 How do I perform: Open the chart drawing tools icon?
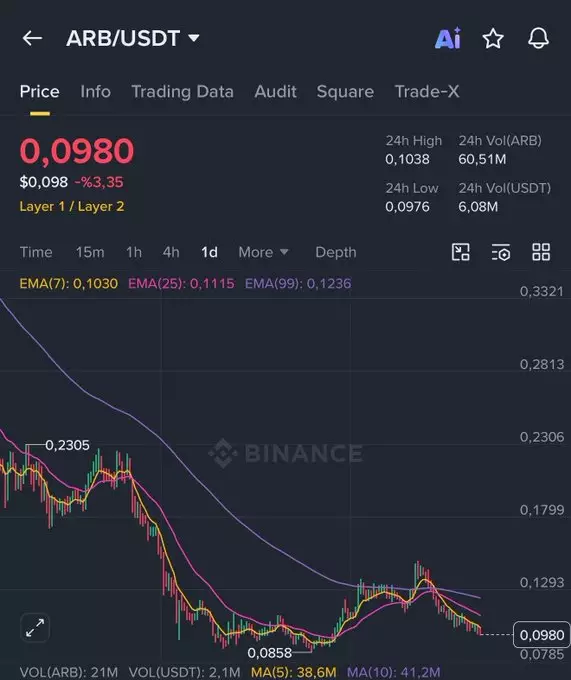pos(460,252)
